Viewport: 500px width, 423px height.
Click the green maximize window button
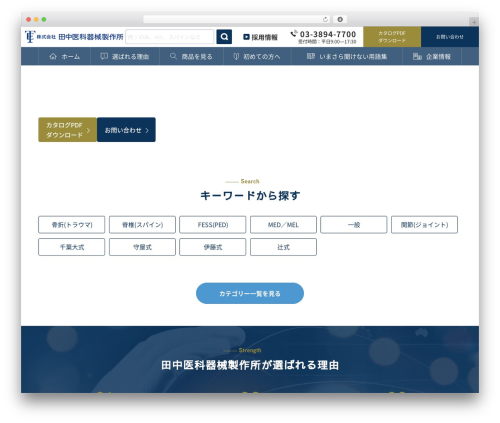[44, 20]
